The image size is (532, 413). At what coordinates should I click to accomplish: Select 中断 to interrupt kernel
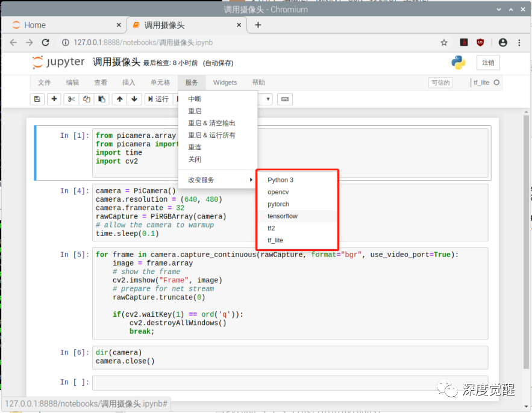tap(217, 99)
